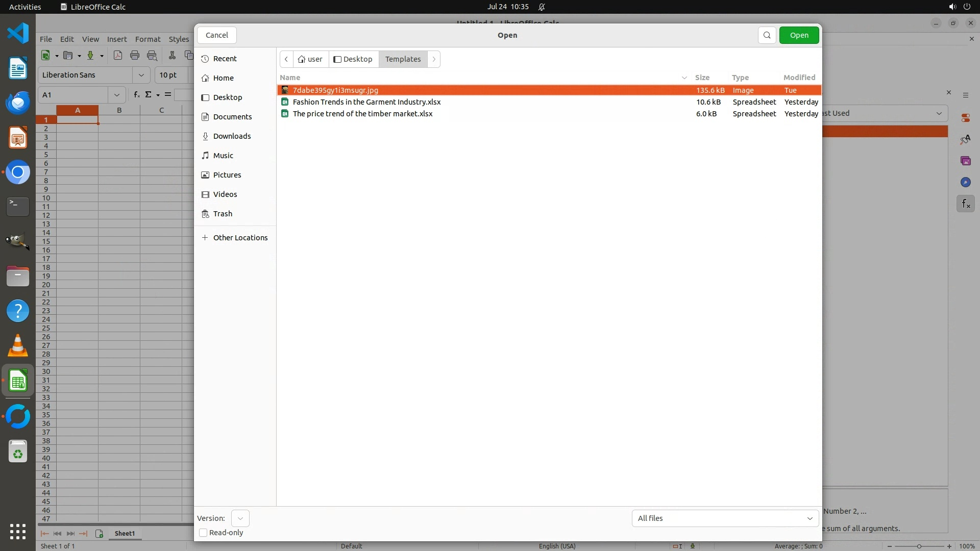Open the Navigator sidebar icon

(x=965, y=182)
